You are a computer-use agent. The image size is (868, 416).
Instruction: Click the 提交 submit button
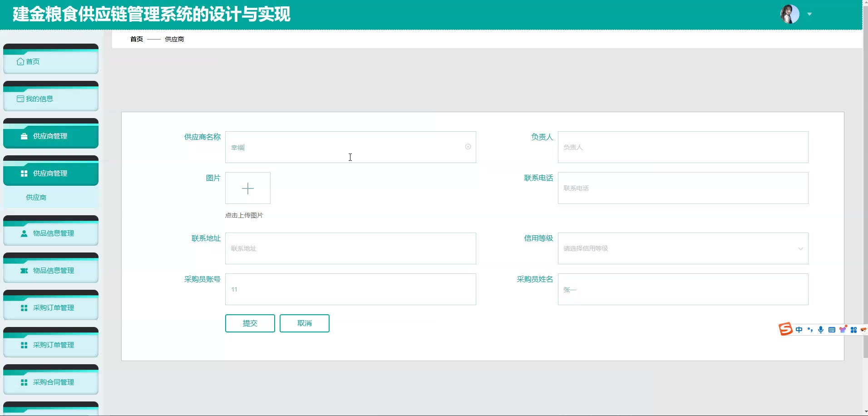pyautogui.click(x=250, y=323)
